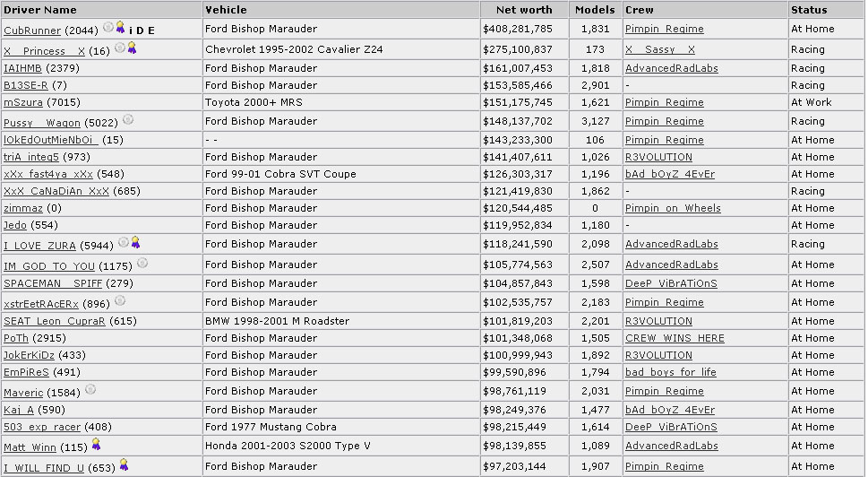Open the X__Sassy__X crew page

click(660, 49)
